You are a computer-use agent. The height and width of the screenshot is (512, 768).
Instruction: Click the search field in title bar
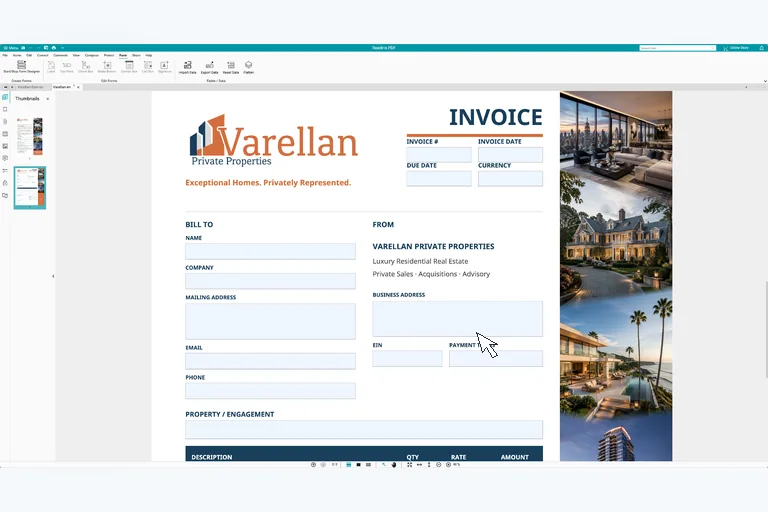pos(677,48)
